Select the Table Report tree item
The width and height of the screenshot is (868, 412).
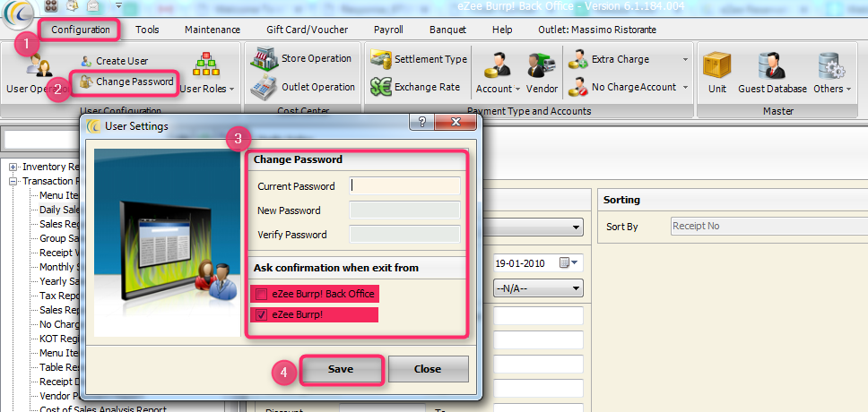point(60,367)
